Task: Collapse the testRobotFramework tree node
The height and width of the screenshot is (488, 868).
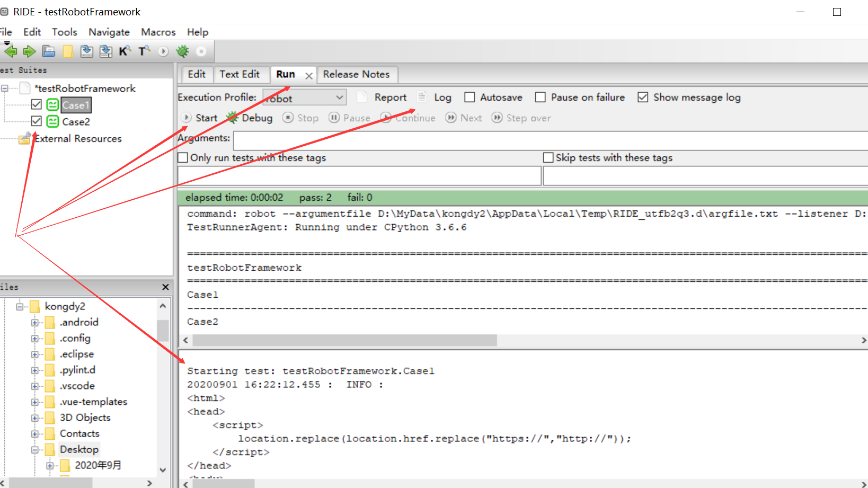Action: click(x=4, y=88)
